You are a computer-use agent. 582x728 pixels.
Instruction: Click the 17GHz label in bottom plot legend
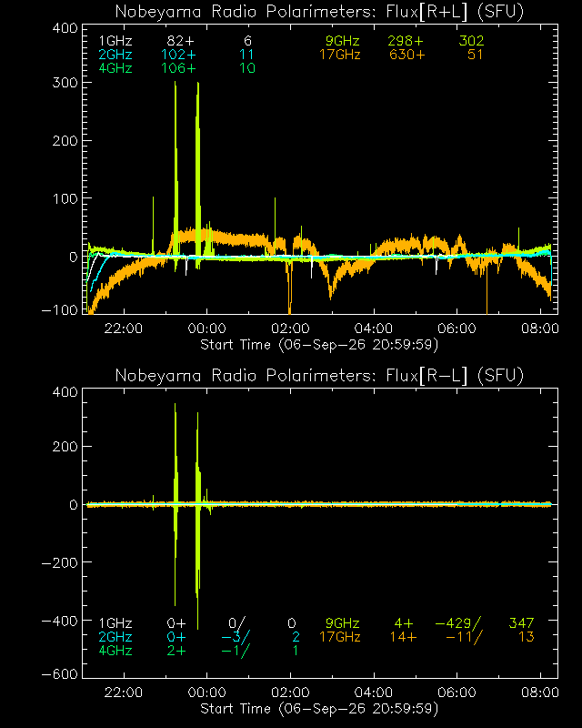[340, 636]
